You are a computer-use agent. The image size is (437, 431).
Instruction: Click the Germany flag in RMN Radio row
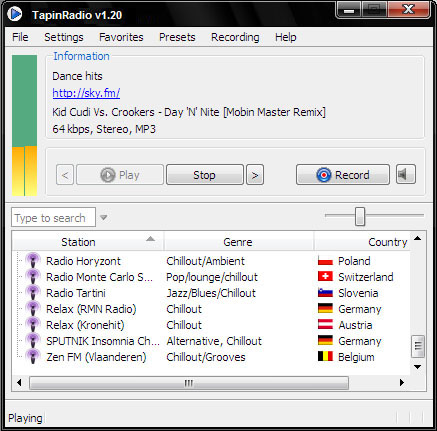coord(325,309)
